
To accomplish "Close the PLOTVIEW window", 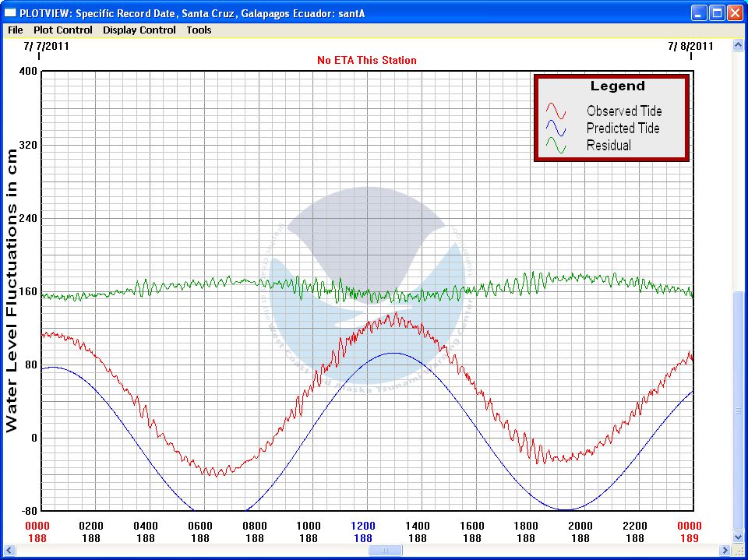I will click(x=735, y=12).
